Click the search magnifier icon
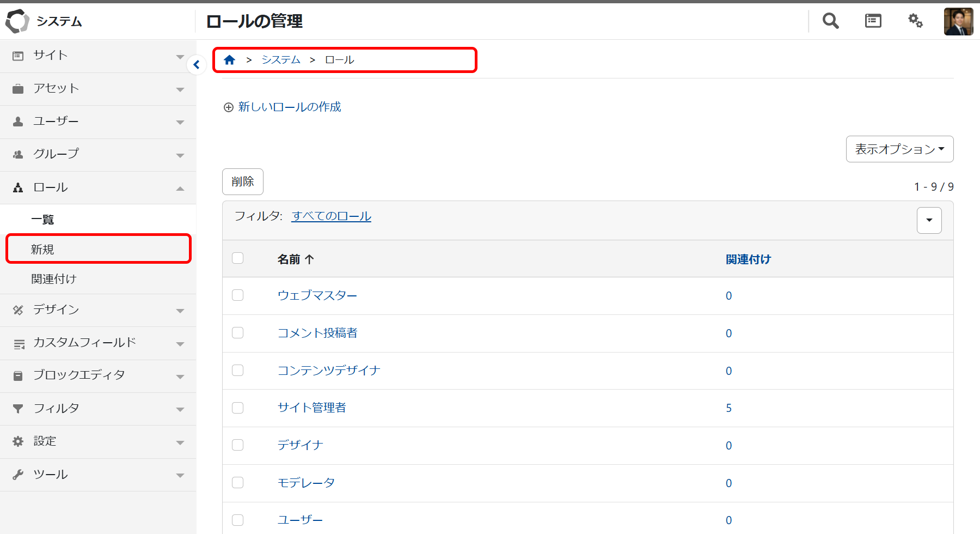Image resolution: width=980 pixels, height=534 pixels. (830, 21)
